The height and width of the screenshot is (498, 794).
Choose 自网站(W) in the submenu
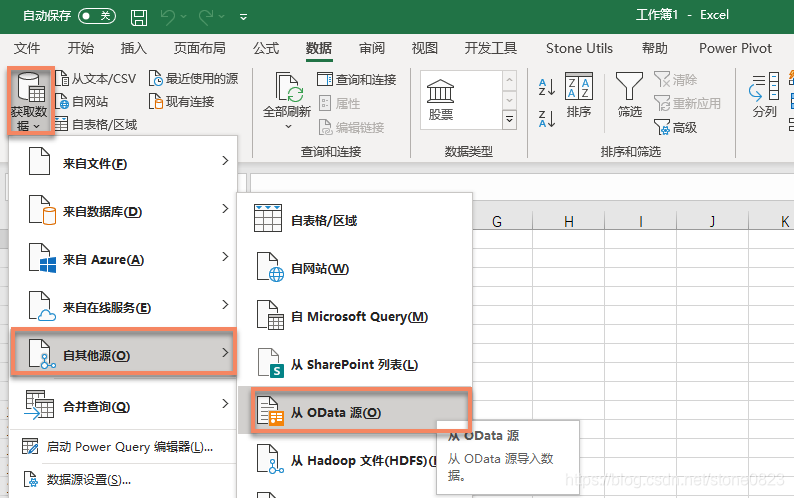pyautogui.click(x=355, y=268)
